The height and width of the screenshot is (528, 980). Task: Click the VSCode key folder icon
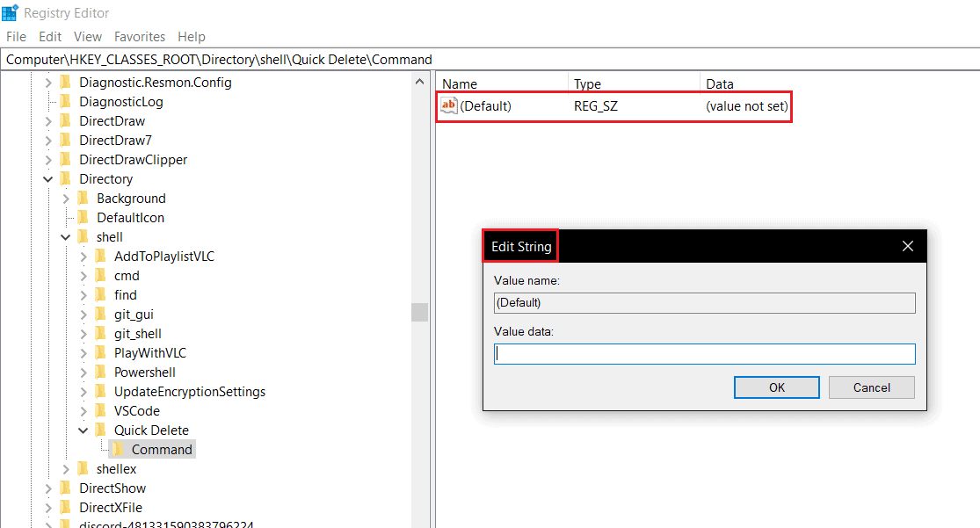pyautogui.click(x=99, y=410)
